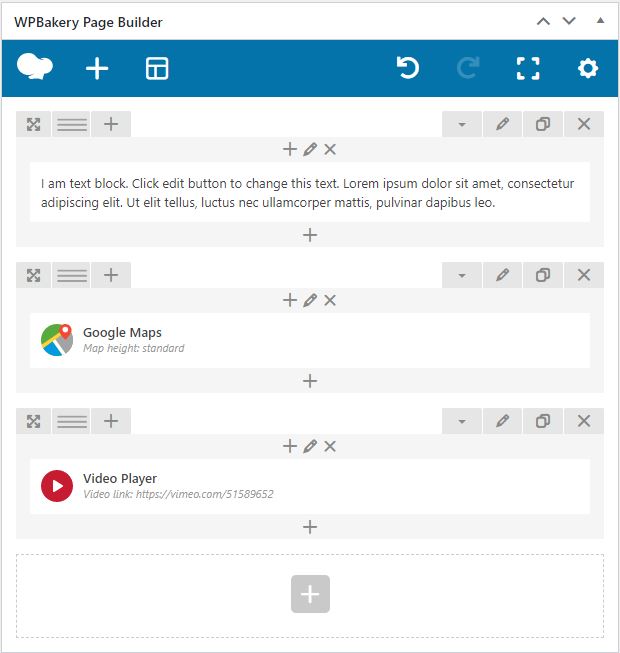Click 'Map height: standard' description
This screenshot has height=653, width=620.
(134, 348)
